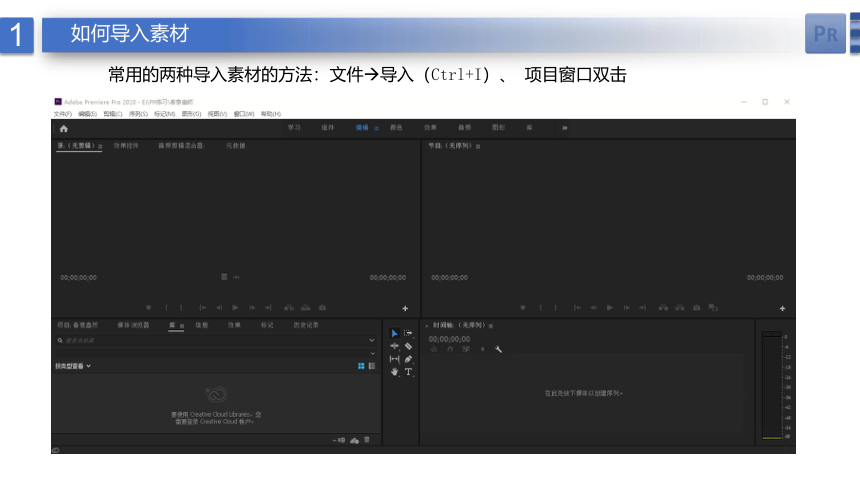
Task: Click Creative Cloud status icon in bottom bar
Action: (x=55, y=451)
